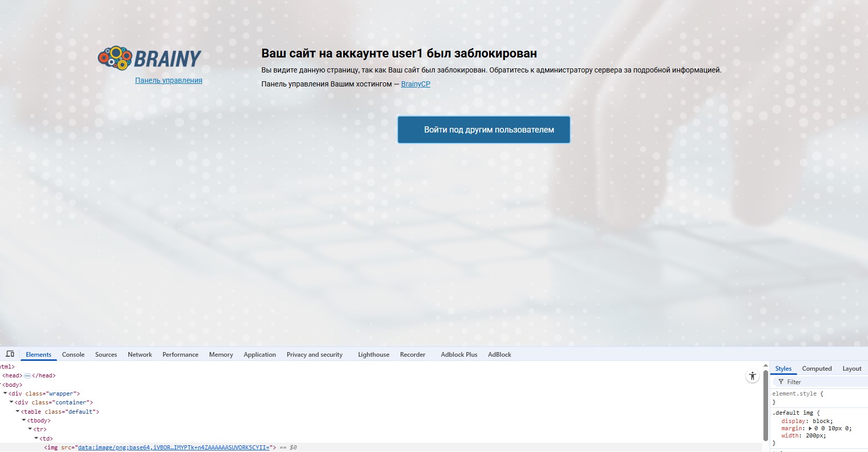The height and width of the screenshot is (452, 868).
Task: Open the "Панель управления" link
Action: (169, 80)
